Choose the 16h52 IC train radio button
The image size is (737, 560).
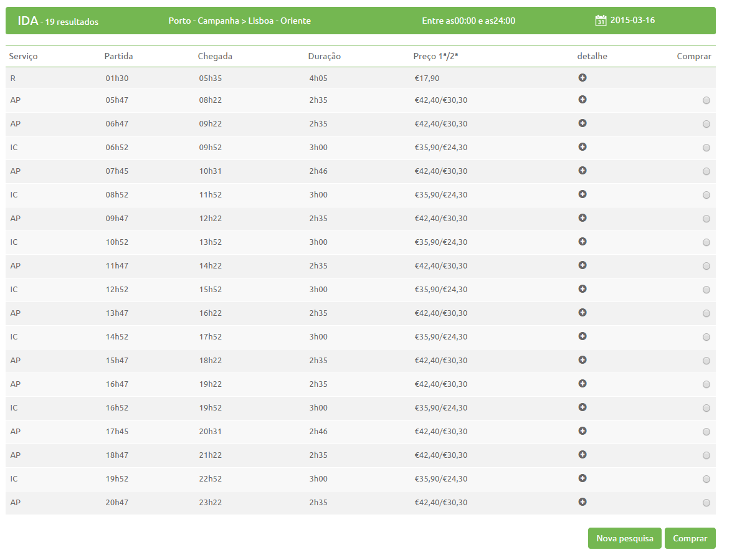[706, 408]
